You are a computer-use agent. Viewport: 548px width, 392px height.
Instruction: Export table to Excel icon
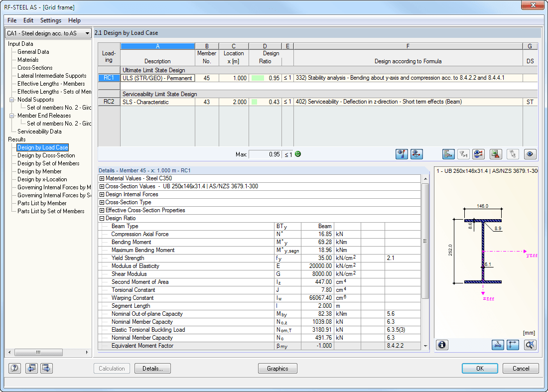[496, 154]
